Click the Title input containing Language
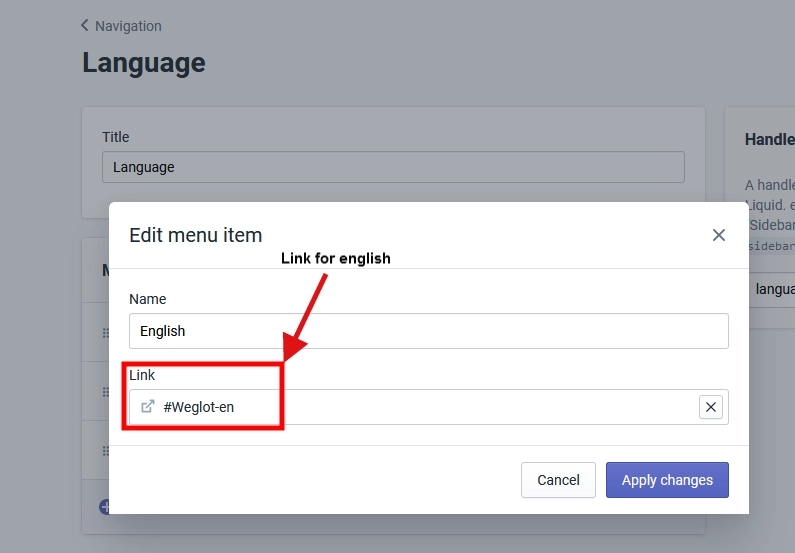Screen dimensions: 795x553 click(393, 167)
